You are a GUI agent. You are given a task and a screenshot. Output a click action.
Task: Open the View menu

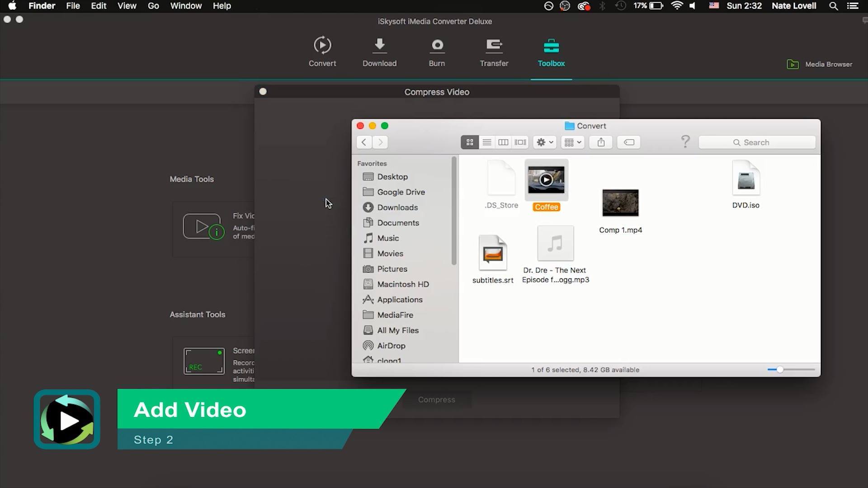[127, 6]
